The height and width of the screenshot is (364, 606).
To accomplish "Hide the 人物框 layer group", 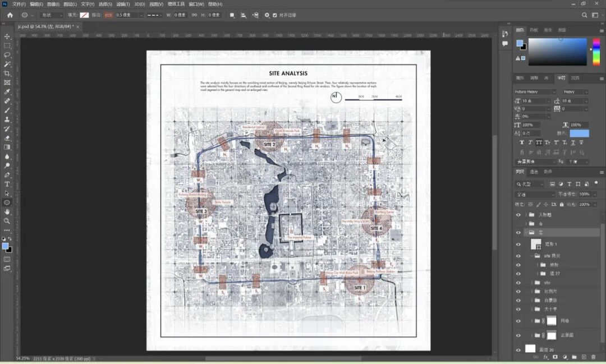I will [x=518, y=215].
